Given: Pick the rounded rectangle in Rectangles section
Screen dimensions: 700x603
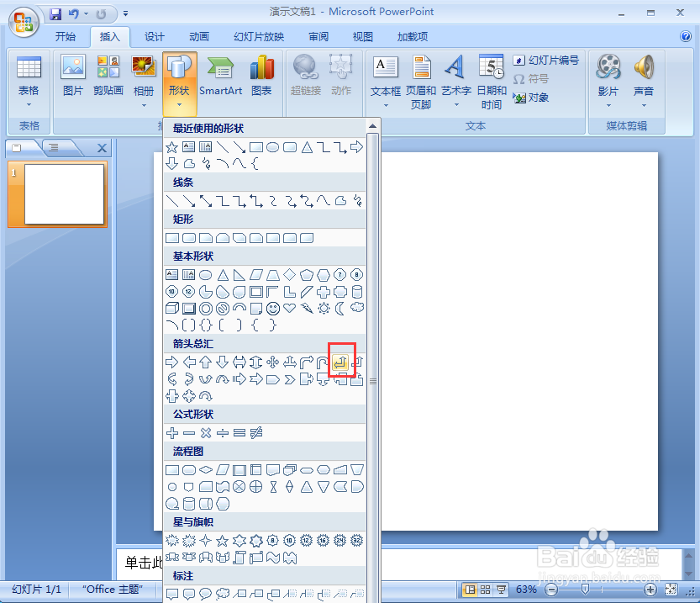Looking at the screenshot, I should [x=189, y=238].
